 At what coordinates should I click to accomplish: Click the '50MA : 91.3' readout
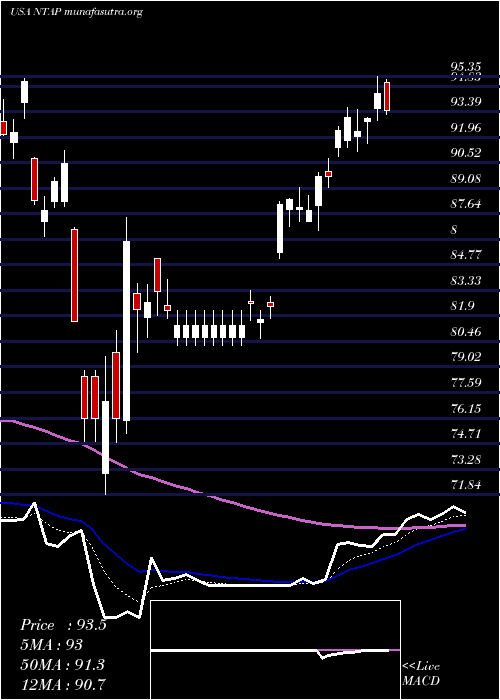62,664
